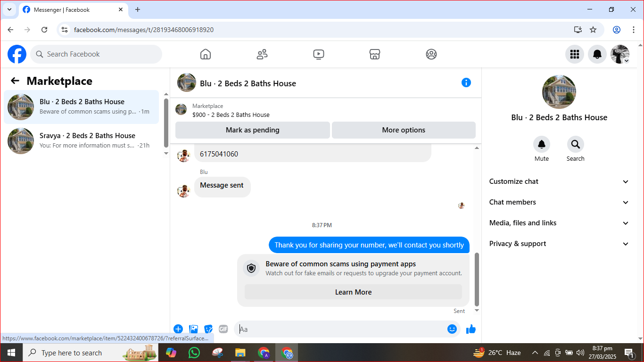The height and width of the screenshot is (362, 644).
Task: Click Windows taskbar search box
Action: [x=91, y=353]
